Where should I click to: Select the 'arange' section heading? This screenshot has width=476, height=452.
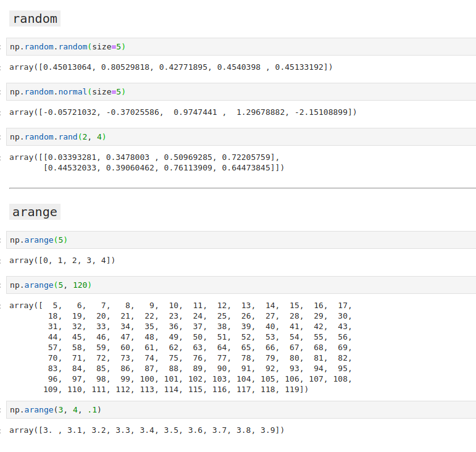[35, 212]
